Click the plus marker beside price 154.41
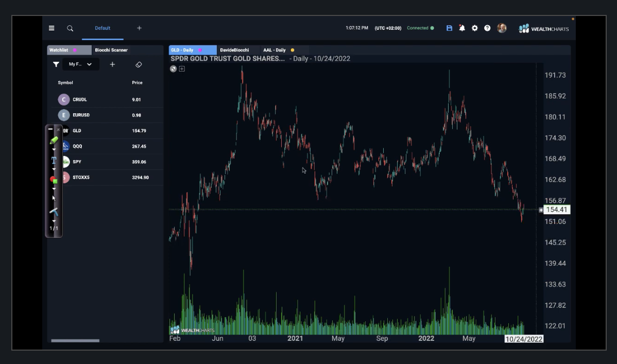The width and height of the screenshot is (617, 364). tap(541, 210)
